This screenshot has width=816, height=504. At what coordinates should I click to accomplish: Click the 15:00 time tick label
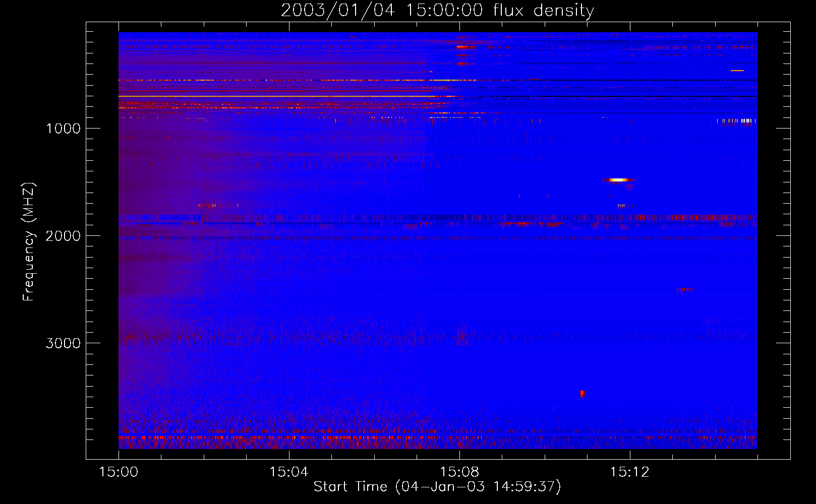(119, 472)
